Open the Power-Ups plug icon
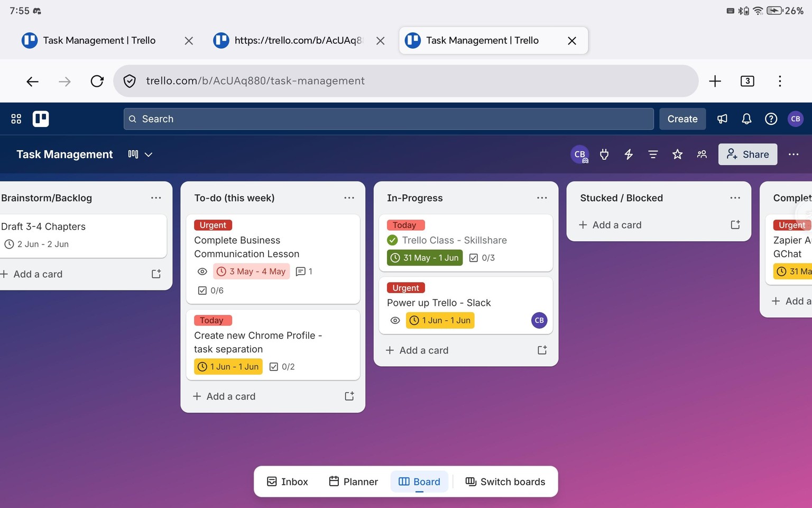This screenshot has height=508, width=812. (x=604, y=155)
